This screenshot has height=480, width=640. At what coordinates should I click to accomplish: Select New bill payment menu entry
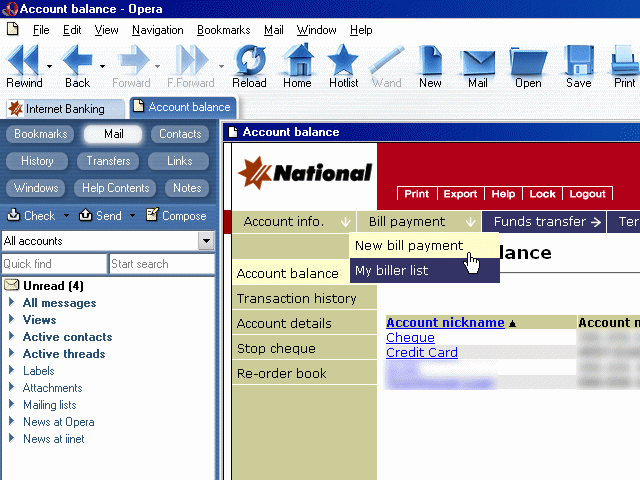[x=424, y=245]
